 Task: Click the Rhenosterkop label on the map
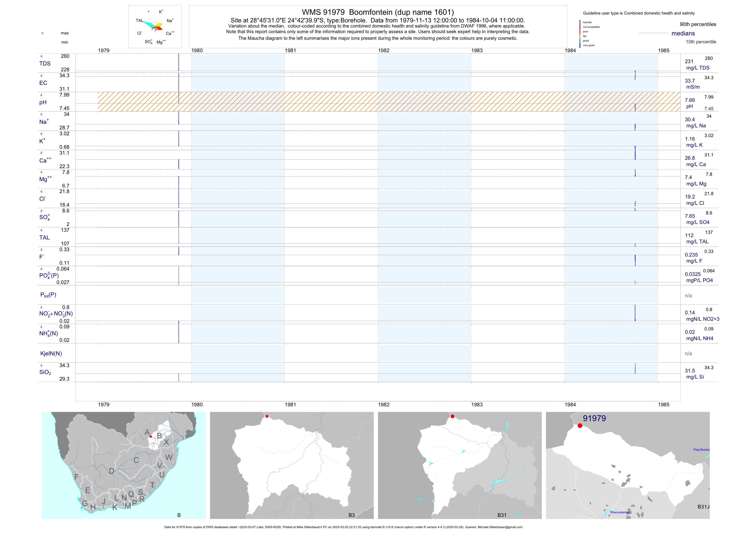[x=620, y=512]
